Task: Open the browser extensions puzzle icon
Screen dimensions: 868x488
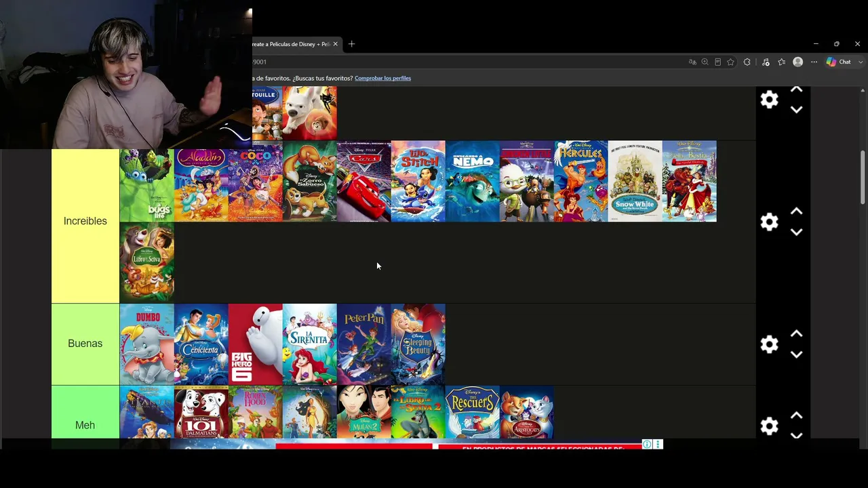Action: coord(747,62)
